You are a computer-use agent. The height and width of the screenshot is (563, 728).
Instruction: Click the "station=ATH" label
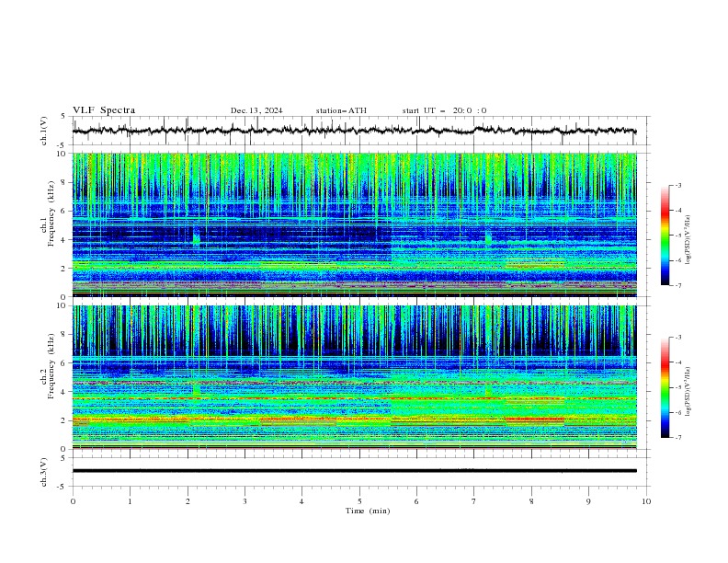pyautogui.click(x=341, y=110)
